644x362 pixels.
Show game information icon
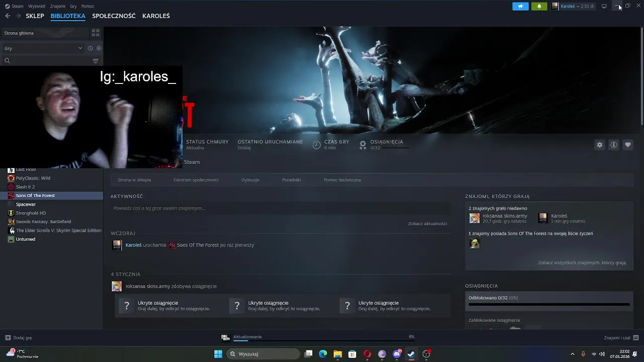(x=614, y=145)
